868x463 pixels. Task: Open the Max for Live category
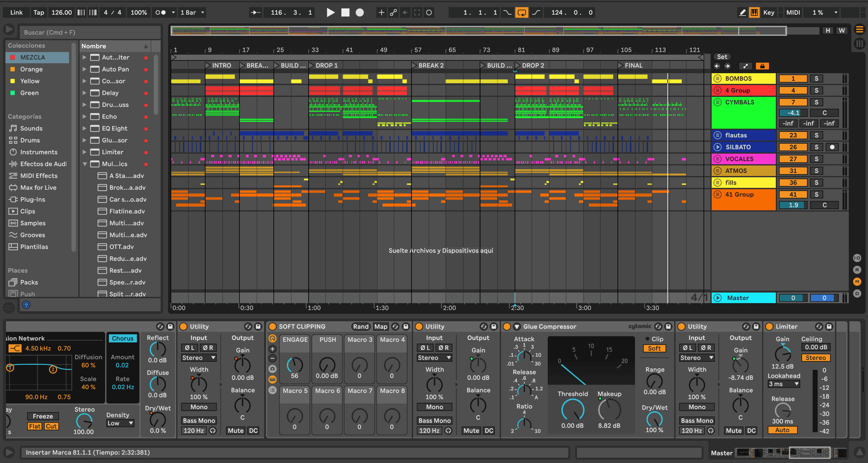(38, 188)
